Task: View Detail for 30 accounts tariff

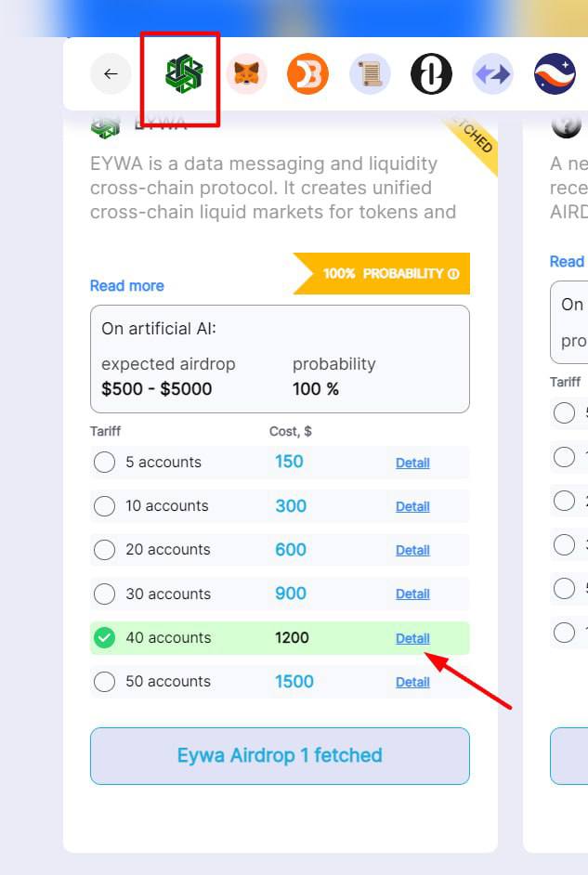Action: click(412, 594)
